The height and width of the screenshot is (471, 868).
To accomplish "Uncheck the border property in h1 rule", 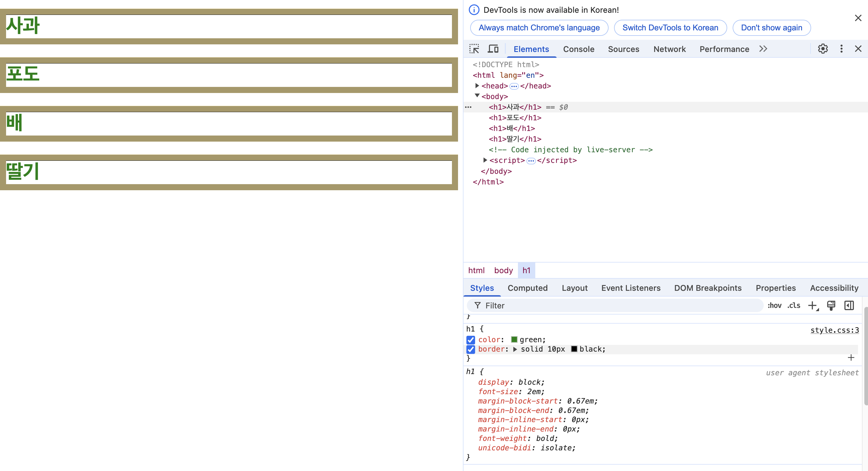I will (x=470, y=349).
